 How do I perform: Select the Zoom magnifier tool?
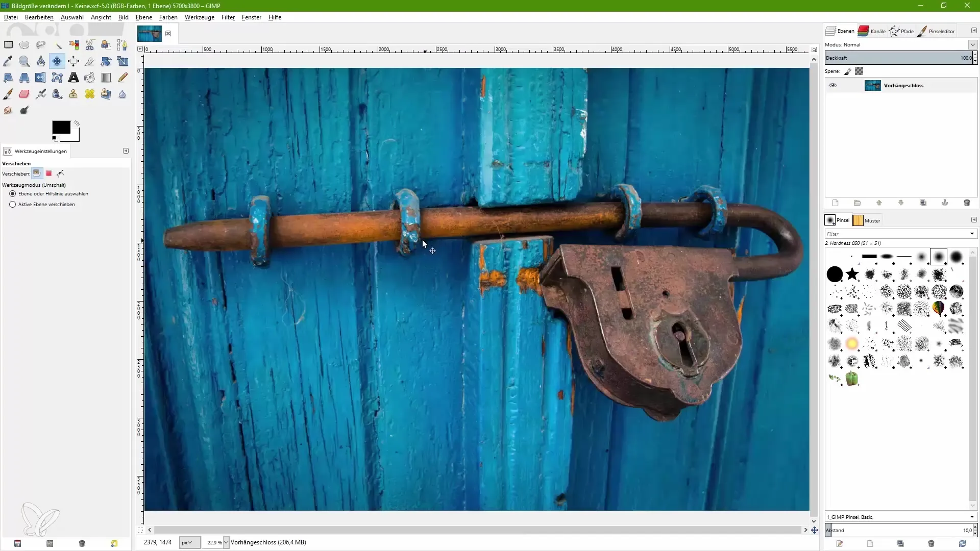click(x=24, y=61)
